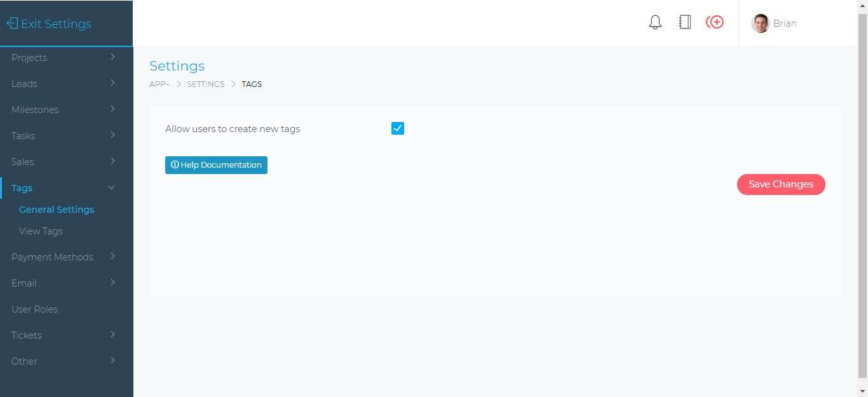This screenshot has height=397, width=868.
Task: Expand the Payment Methods section
Action: [x=52, y=257]
